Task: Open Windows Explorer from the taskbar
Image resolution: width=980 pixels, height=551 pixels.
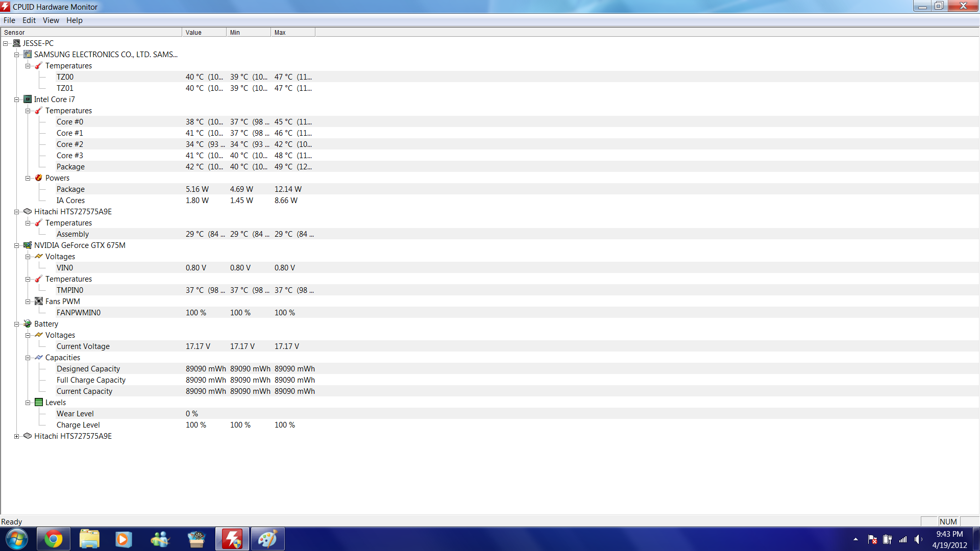Action: click(89, 539)
